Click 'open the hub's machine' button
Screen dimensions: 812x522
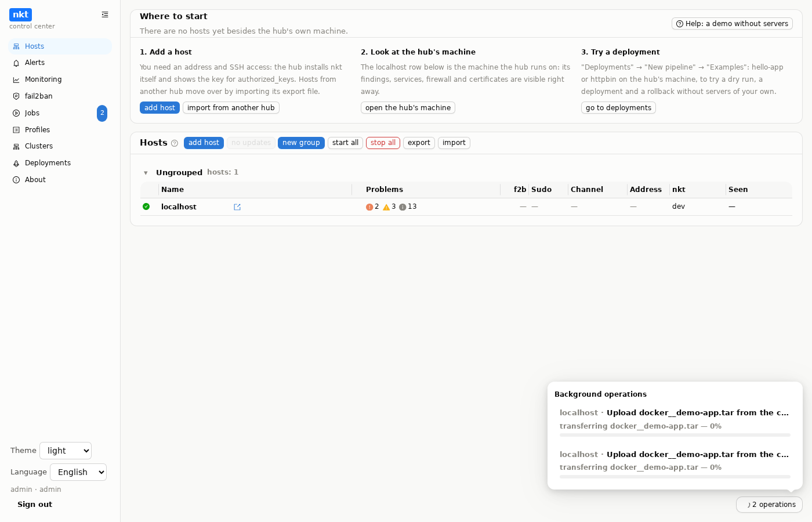(x=408, y=108)
